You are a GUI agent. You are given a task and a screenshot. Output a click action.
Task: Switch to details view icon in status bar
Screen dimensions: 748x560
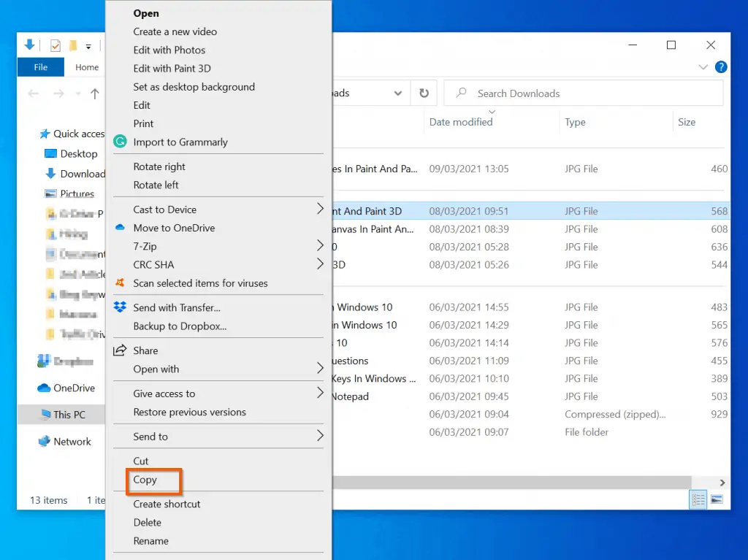(698, 500)
